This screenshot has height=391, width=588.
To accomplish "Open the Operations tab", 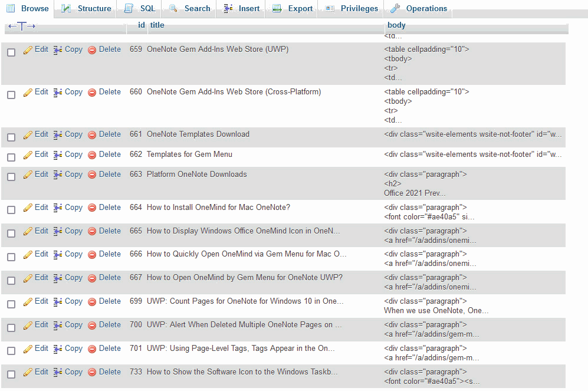I will point(419,8).
